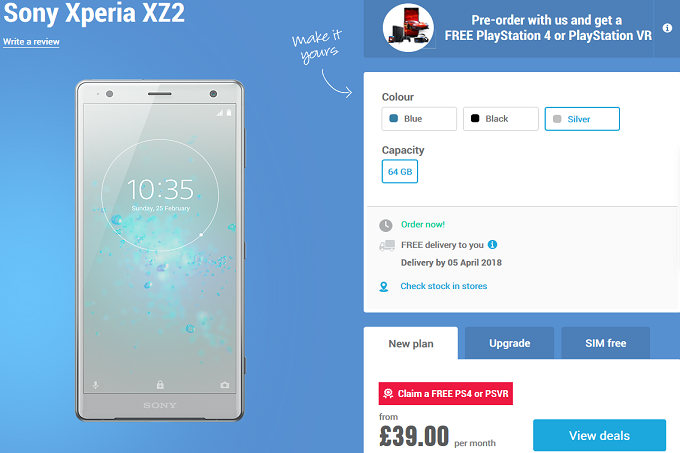Image resolution: width=680 pixels, height=453 pixels.
Task: Click the PlayStation bundle promo image
Action: coord(408,28)
